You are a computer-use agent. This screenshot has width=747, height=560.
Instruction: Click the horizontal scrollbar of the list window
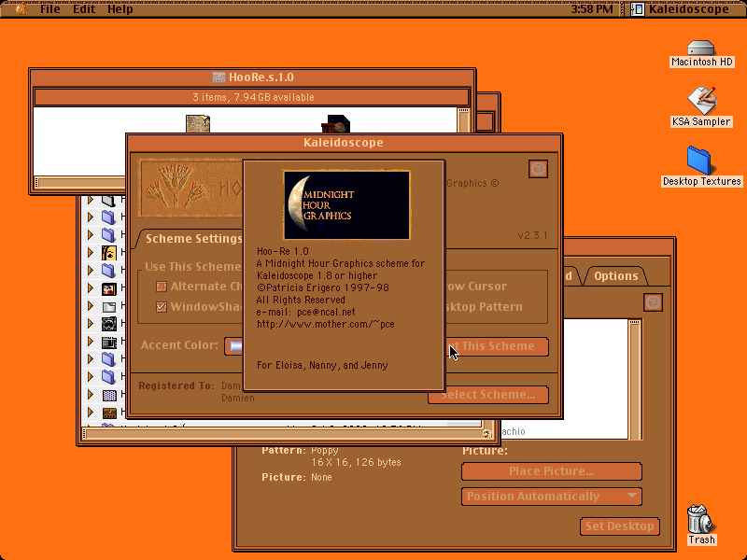coord(282,434)
